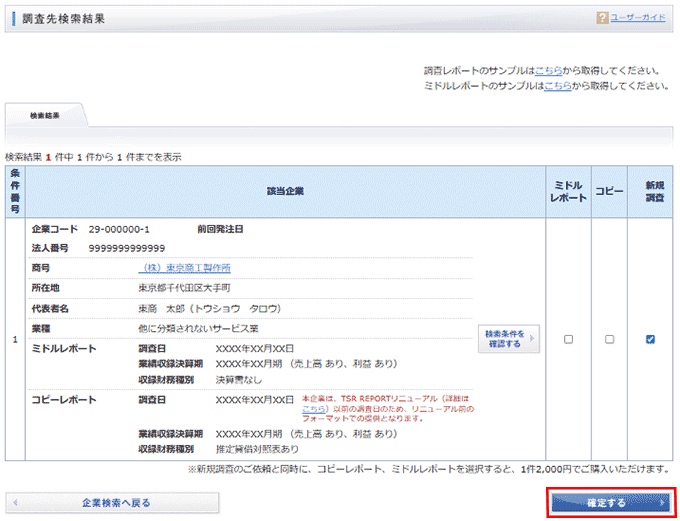Open the ミドルレポート sample こちら link

[558, 86]
